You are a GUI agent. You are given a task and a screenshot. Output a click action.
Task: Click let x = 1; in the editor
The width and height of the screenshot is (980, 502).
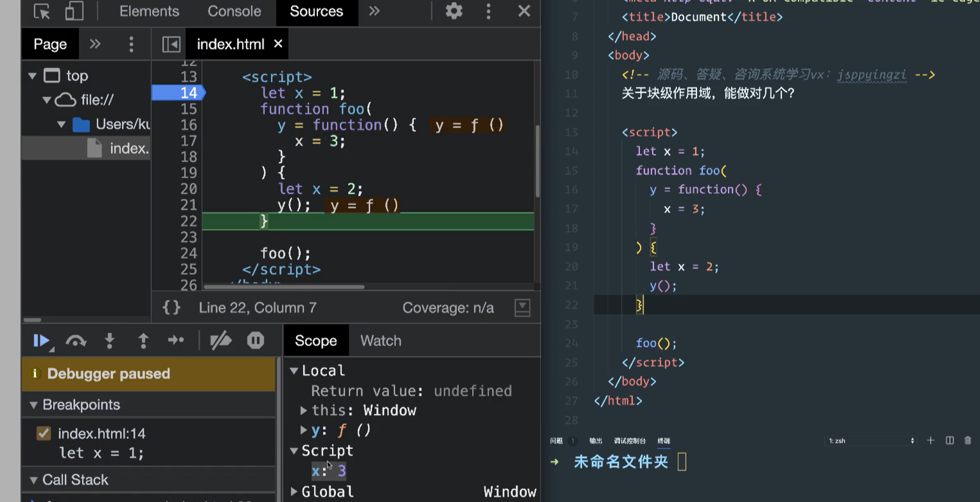pos(670,152)
